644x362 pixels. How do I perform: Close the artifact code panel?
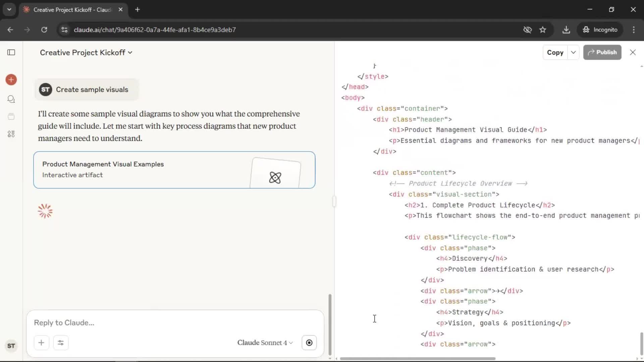[633, 52]
